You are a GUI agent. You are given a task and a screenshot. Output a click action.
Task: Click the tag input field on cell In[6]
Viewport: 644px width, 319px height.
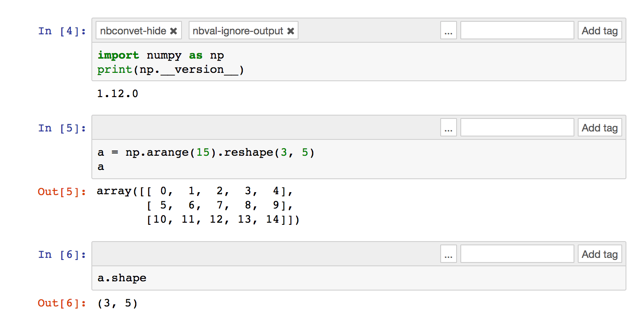coord(517,253)
